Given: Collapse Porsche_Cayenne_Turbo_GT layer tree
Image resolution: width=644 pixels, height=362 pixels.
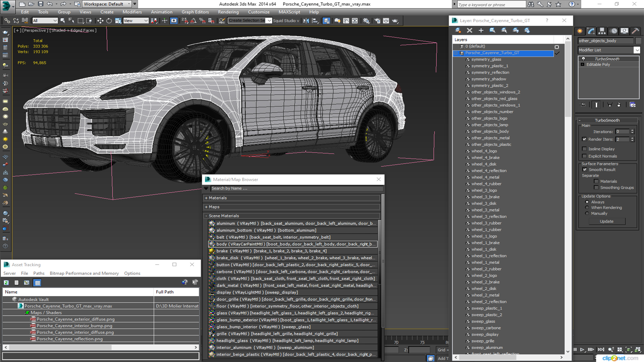Looking at the screenshot, I should (x=455, y=53).
